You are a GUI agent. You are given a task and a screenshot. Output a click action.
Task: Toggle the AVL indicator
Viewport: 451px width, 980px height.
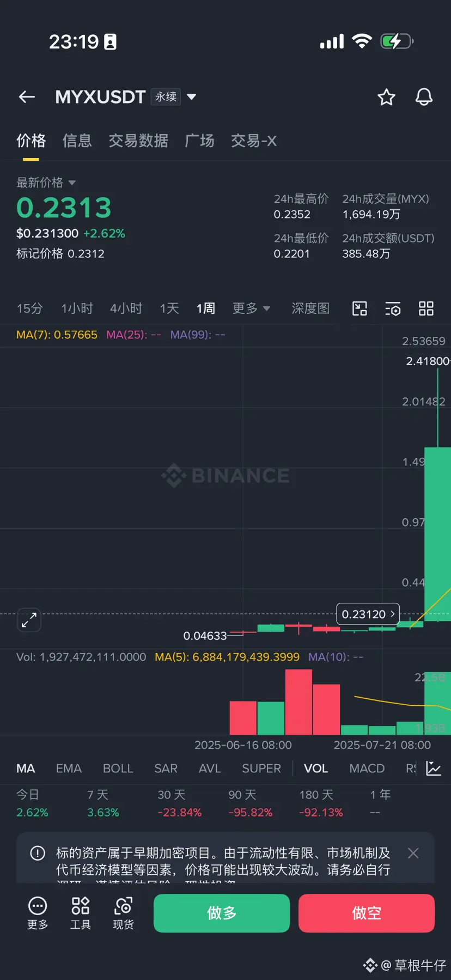(x=210, y=769)
